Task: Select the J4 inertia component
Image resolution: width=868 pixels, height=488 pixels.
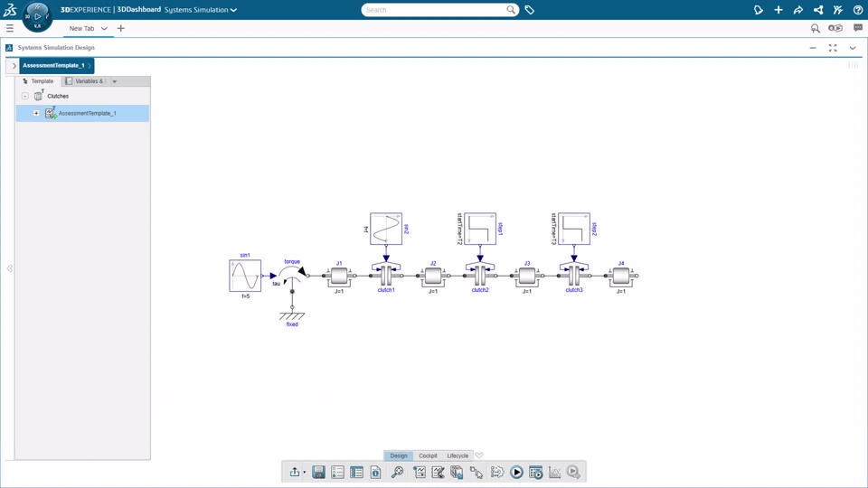Action: click(621, 276)
